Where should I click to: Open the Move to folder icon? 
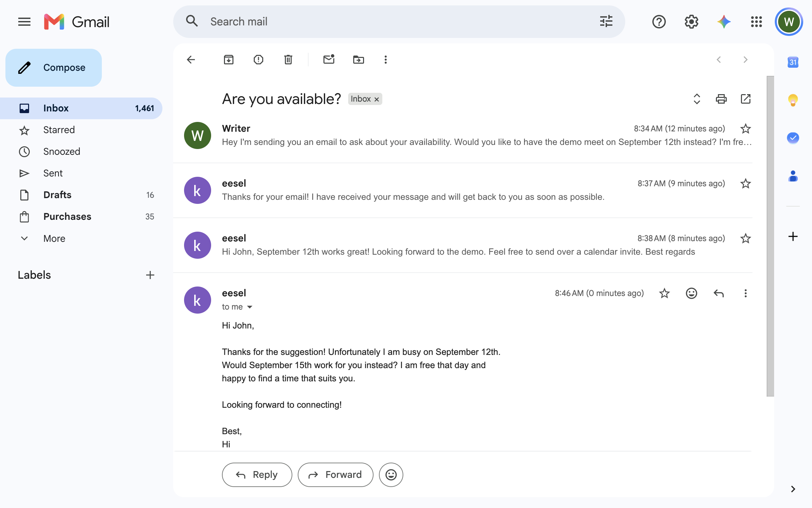point(359,60)
